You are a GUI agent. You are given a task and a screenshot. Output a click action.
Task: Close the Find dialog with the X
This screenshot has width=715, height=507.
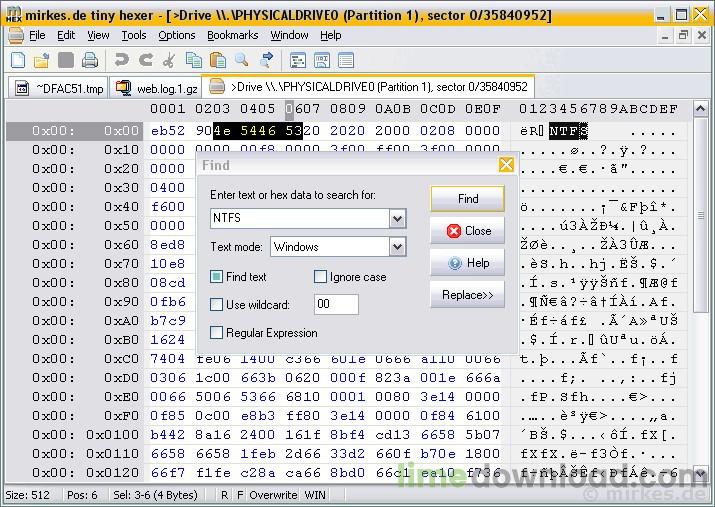pyautogui.click(x=506, y=165)
